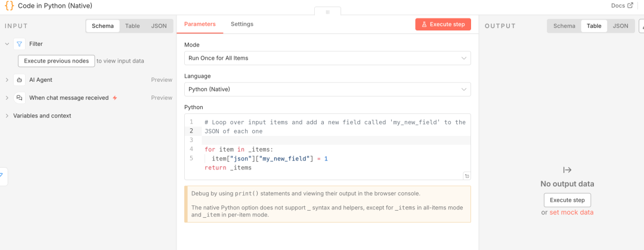644x250 pixels.
Task: Click the blue filter icon on left edge
Action: coord(2,175)
